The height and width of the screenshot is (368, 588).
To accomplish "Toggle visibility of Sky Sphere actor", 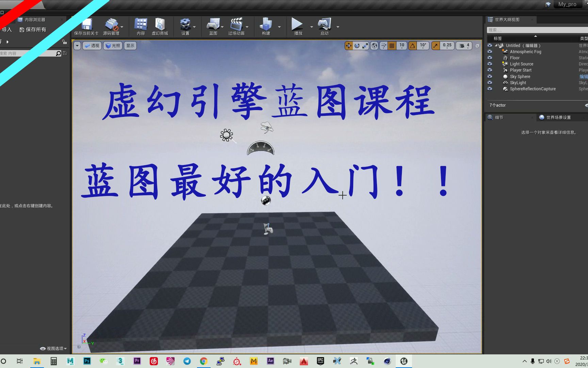I will click(490, 76).
